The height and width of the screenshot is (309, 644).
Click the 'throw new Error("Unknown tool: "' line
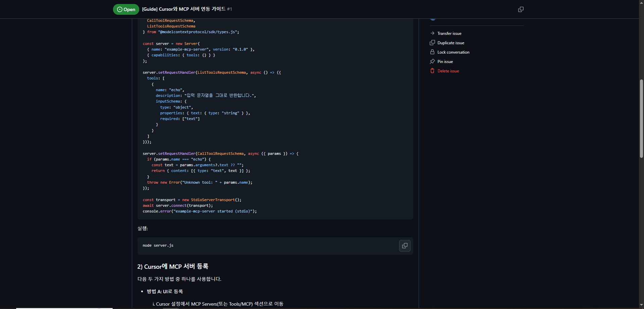pos(200,183)
